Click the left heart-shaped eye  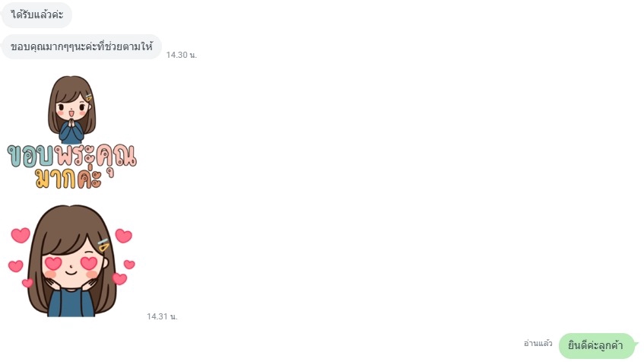point(53,263)
